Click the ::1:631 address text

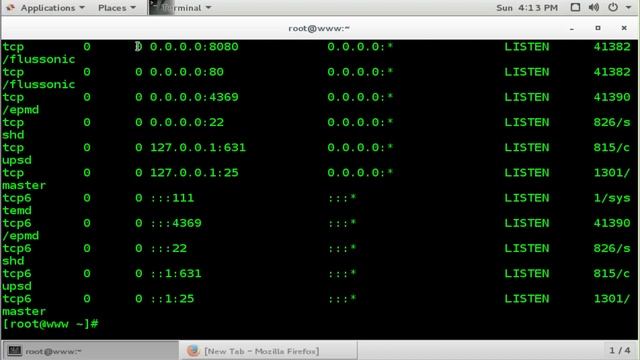click(176, 273)
